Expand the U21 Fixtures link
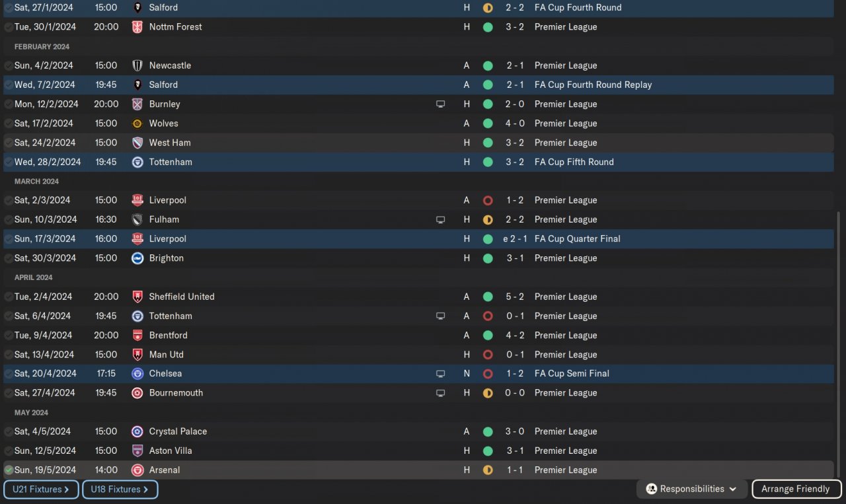 [x=41, y=489]
